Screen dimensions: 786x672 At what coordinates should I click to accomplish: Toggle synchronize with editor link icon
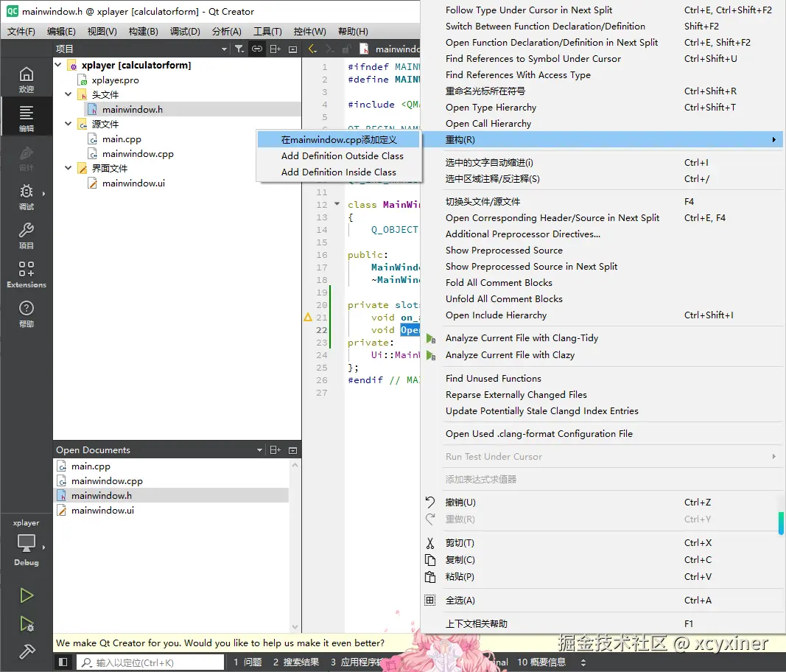pos(256,49)
